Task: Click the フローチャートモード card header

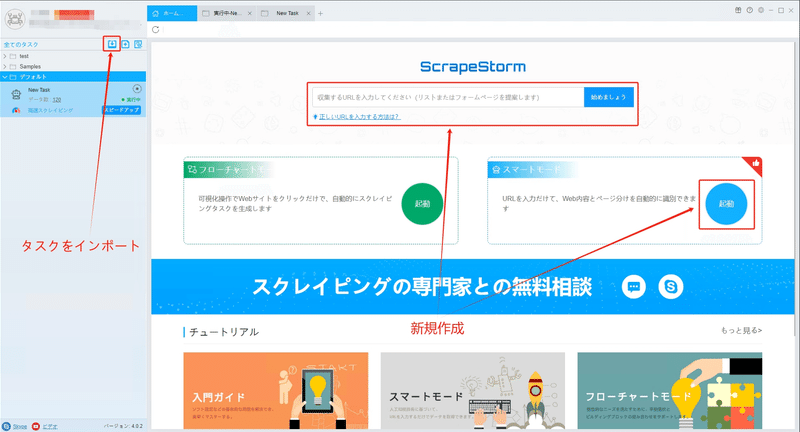Action: pyautogui.click(x=230, y=169)
